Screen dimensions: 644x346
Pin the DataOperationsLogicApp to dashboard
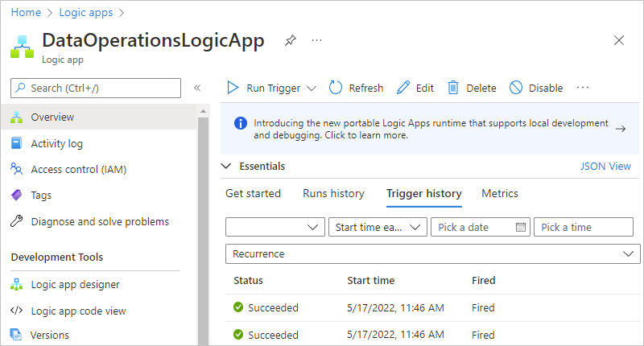coord(290,40)
